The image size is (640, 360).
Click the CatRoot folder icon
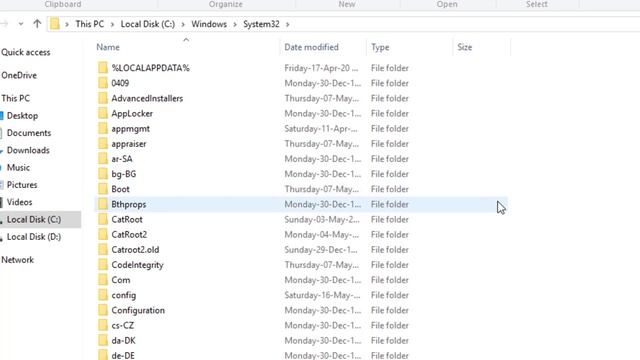pos(103,219)
